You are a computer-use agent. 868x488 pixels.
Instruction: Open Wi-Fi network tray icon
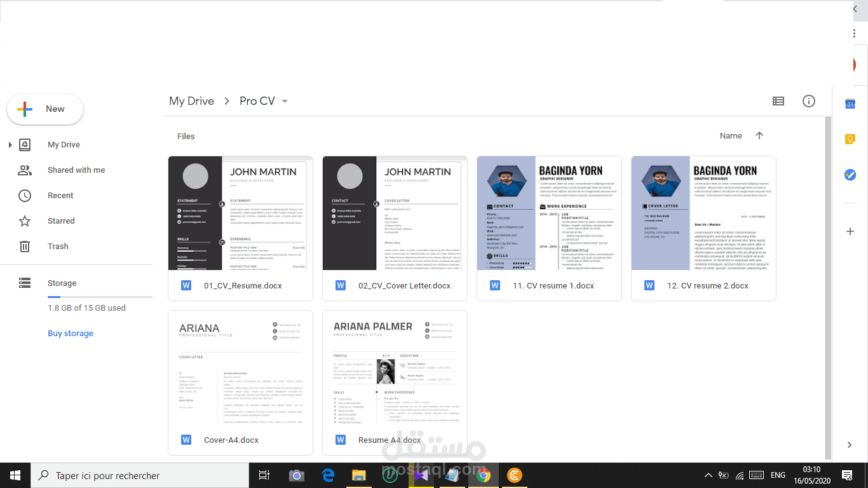[740, 475]
